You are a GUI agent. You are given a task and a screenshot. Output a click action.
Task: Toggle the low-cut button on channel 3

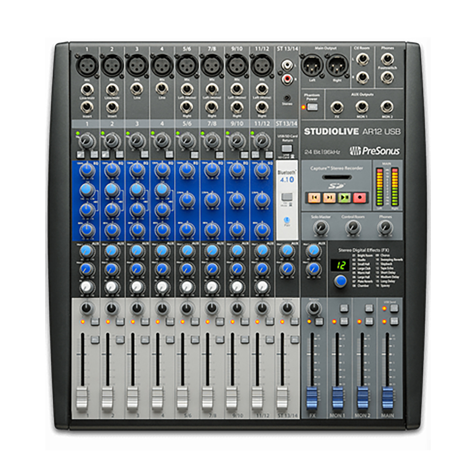click(x=145, y=154)
